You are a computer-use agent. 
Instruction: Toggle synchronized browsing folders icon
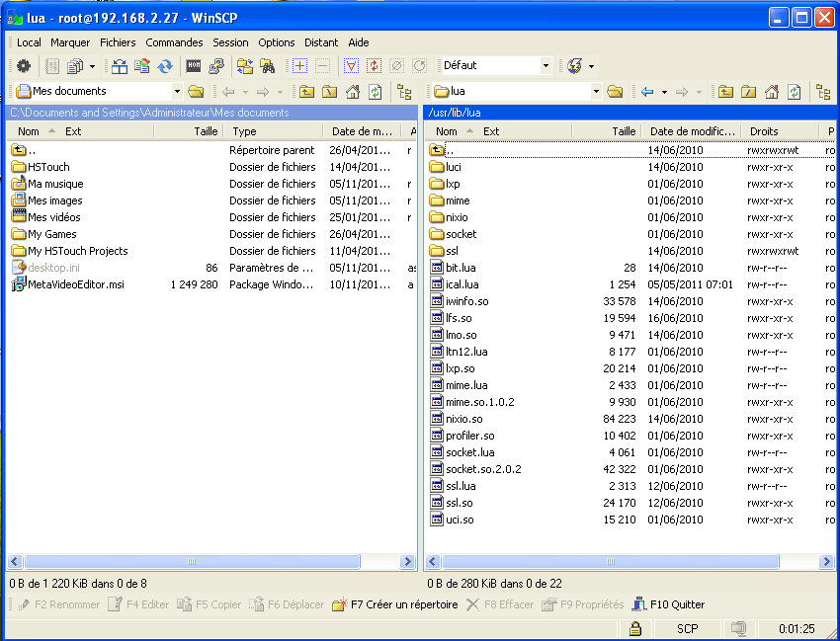[245, 66]
